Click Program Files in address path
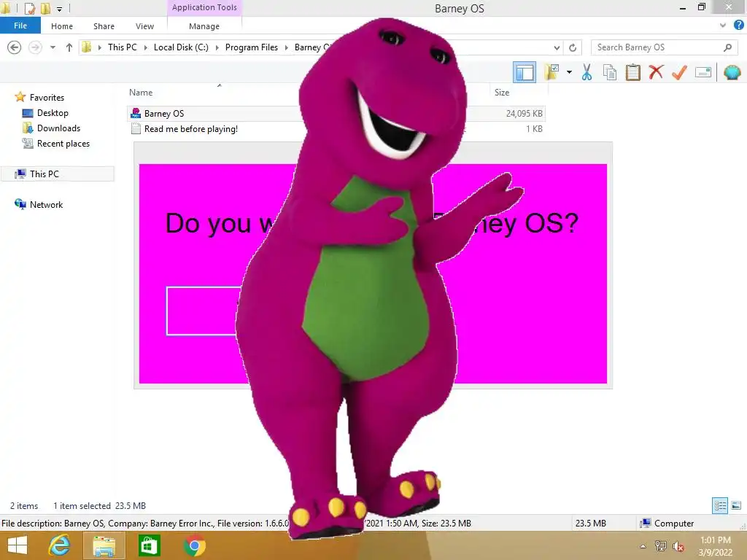The image size is (747, 560). [x=252, y=47]
